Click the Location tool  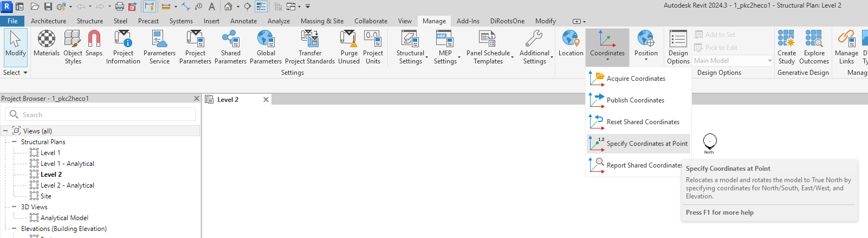tap(571, 43)
